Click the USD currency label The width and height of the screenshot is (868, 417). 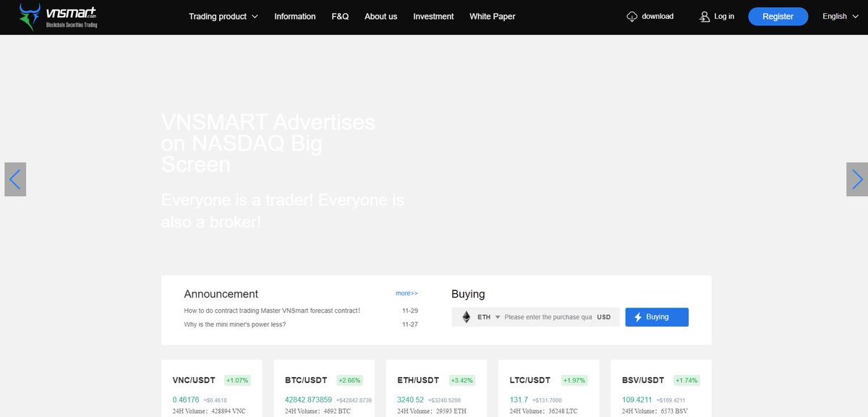click(604, 317)
